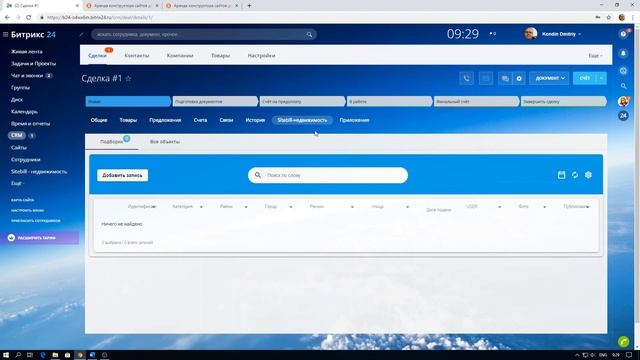
Task: Open deal settings gear in header
Action: tap(519, 78)
